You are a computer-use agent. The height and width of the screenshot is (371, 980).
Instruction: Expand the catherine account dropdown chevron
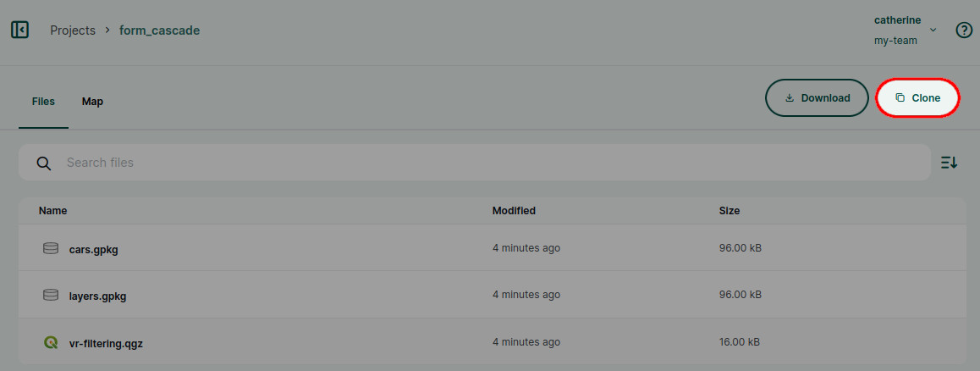[933, 30]
